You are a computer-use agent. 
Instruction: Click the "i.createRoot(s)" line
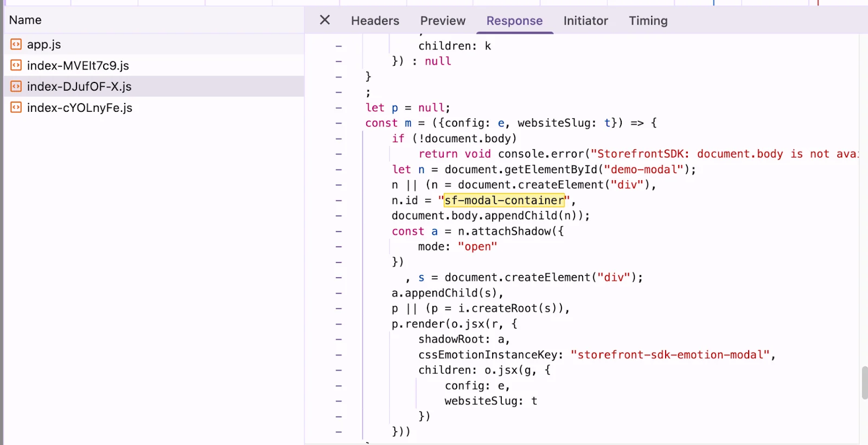[481, 308]
